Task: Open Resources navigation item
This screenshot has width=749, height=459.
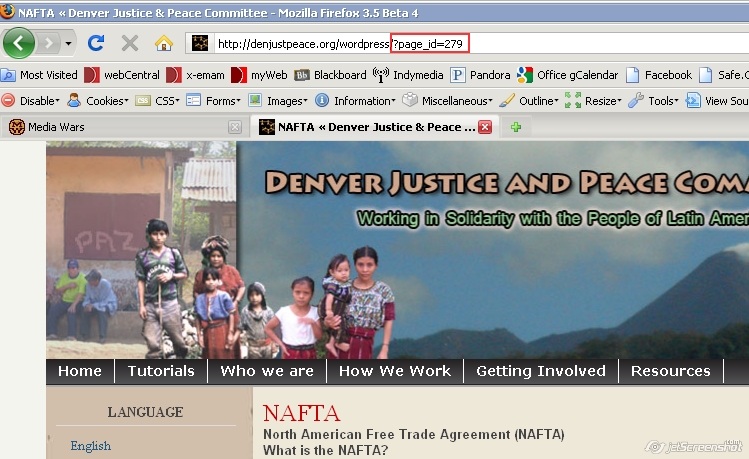Action: (x=671, y=371)
